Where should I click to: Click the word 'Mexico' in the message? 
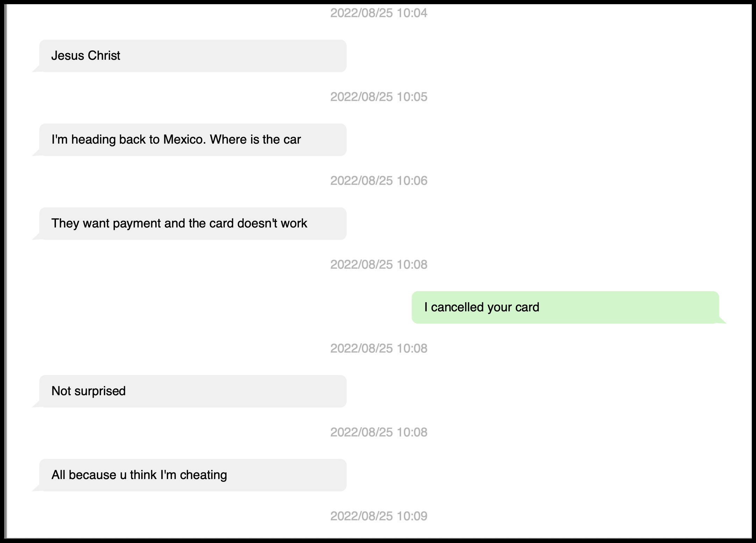coord(184,140)
